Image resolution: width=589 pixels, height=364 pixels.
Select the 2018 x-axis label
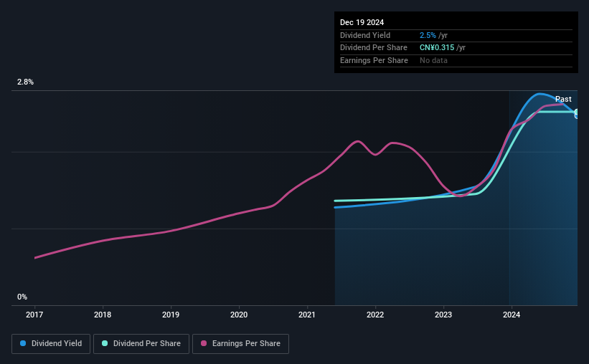(103, 315)
